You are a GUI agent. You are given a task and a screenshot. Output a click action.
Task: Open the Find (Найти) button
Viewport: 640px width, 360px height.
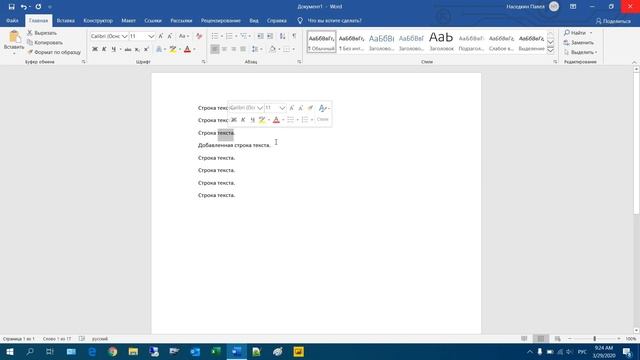click(x=575, y=33)
